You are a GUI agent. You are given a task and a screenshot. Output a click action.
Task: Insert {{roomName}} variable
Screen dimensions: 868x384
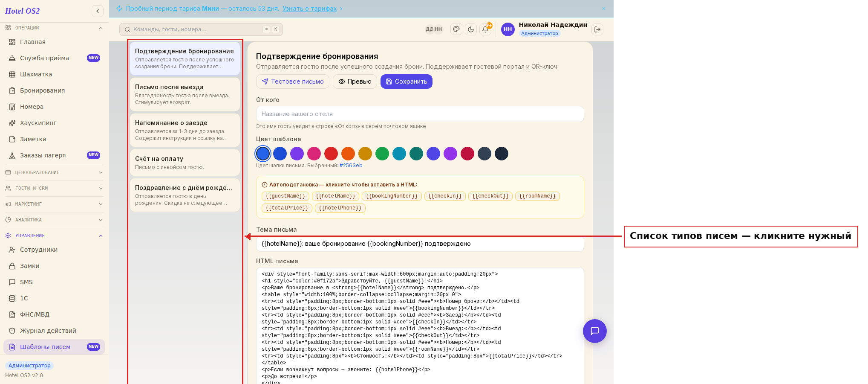pos(537,196)
